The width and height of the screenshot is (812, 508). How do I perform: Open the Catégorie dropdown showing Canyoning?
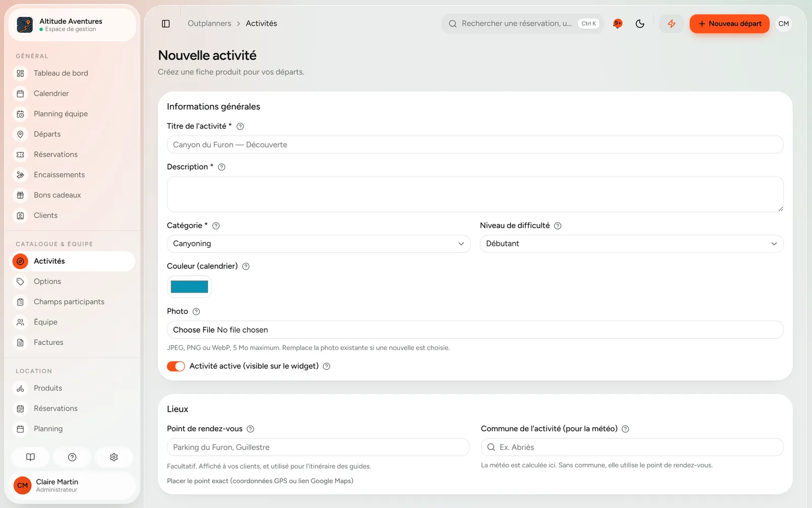(319, 244)
